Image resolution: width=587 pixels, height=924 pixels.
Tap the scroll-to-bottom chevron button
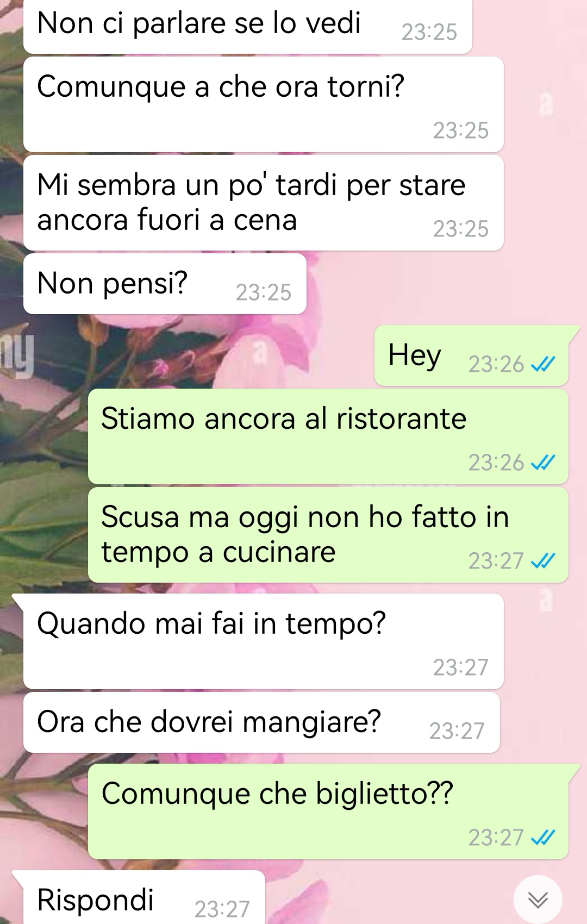pos(538,900)
